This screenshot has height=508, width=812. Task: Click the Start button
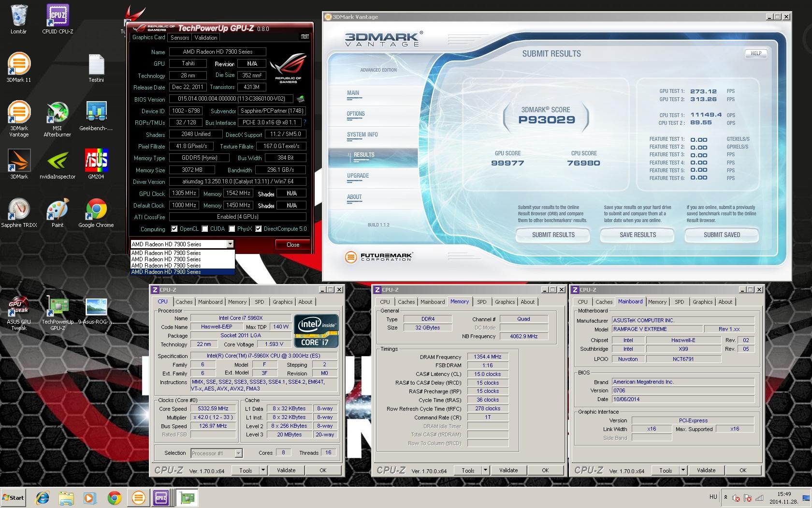coord(14,497)
